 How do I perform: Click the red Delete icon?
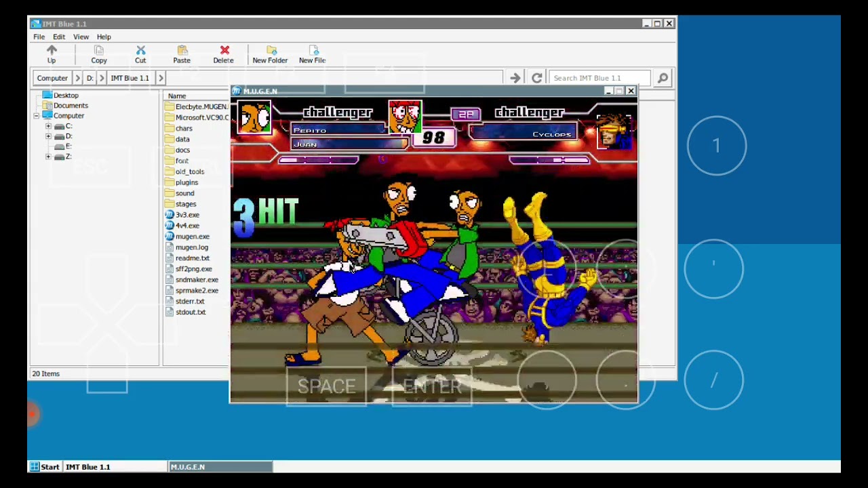click(224, 51)
